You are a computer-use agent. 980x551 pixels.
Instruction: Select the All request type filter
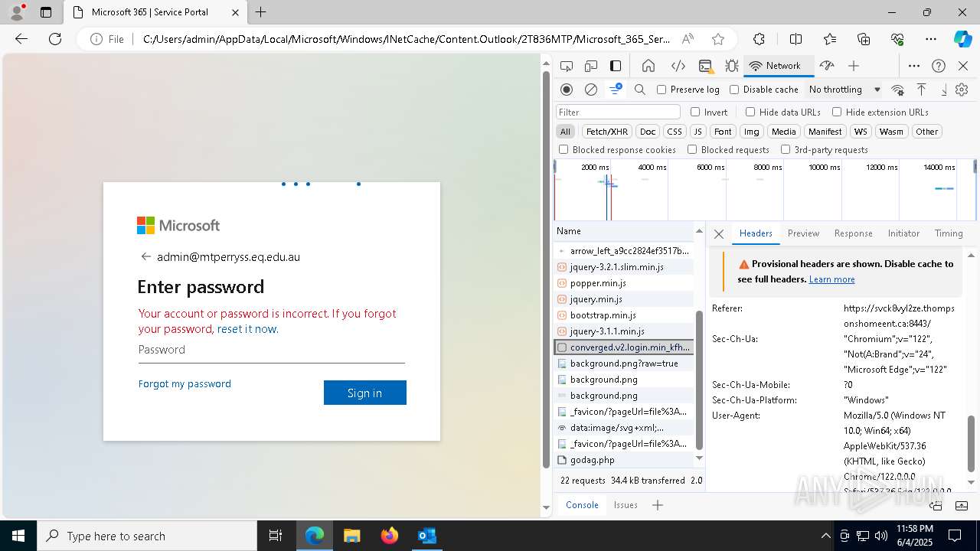click(565, 132)
